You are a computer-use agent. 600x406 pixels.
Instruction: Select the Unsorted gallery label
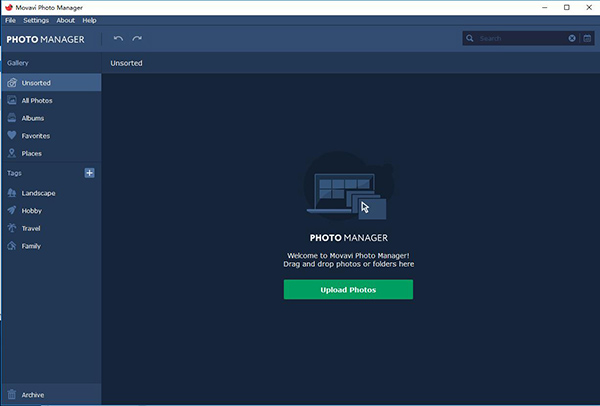36,83
